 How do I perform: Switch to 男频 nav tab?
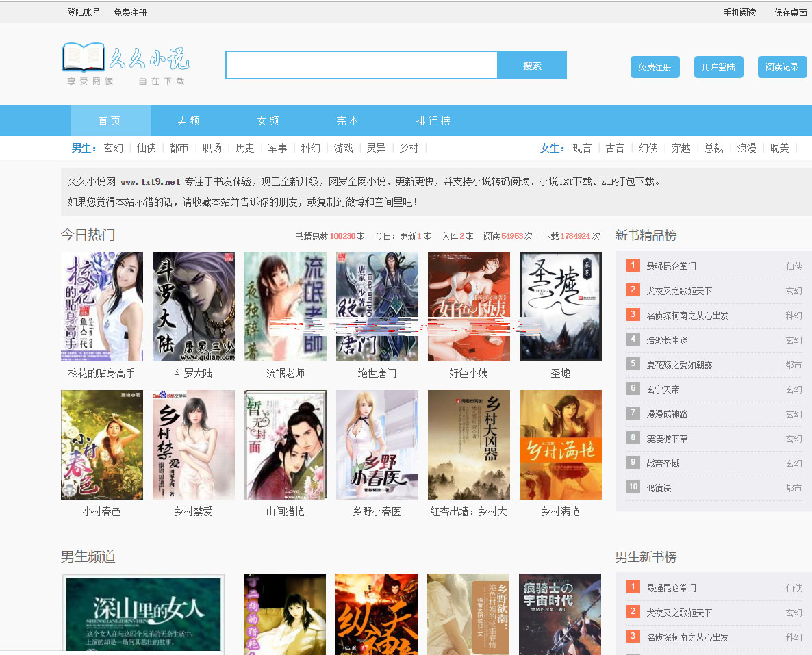(x=188, y=120)
